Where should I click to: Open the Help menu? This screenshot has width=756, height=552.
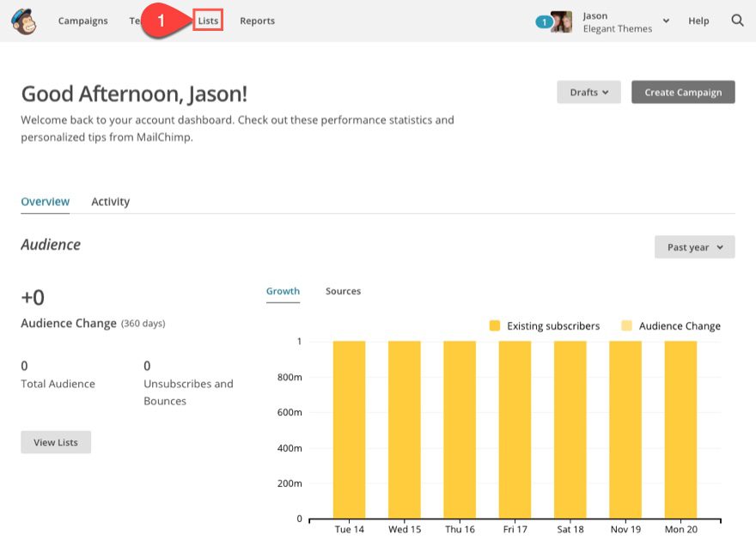coord(698,21)
